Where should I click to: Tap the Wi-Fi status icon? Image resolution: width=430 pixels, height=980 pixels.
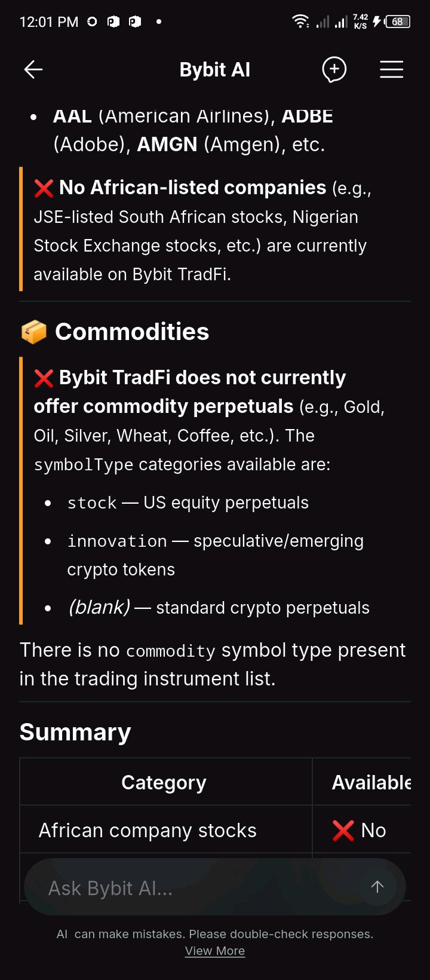point(300,22)
